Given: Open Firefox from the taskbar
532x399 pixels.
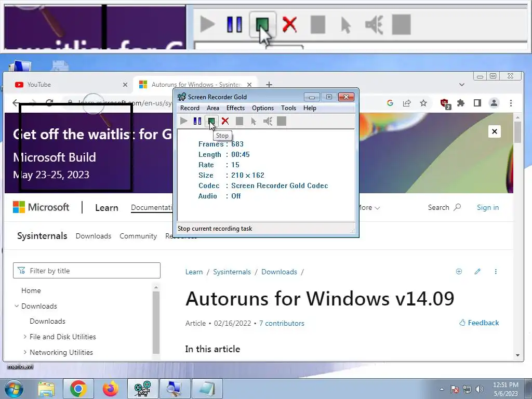Looking at the screenshot, I should pyautogui.click(x=111, y=389).
